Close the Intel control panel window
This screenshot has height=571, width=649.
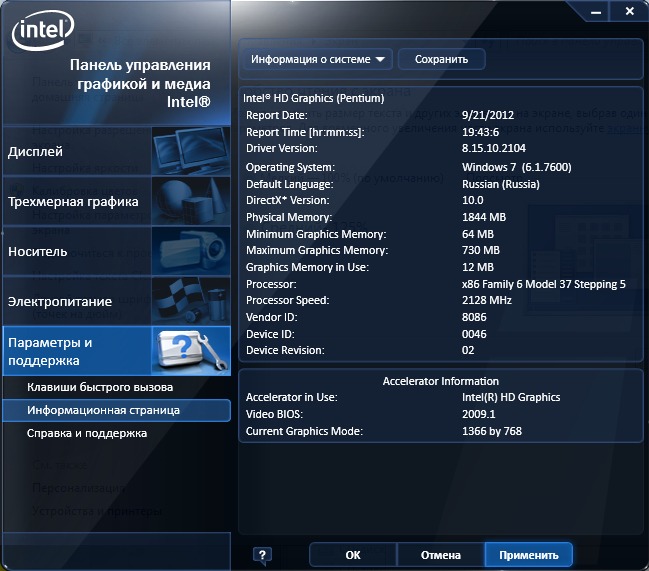630,11
